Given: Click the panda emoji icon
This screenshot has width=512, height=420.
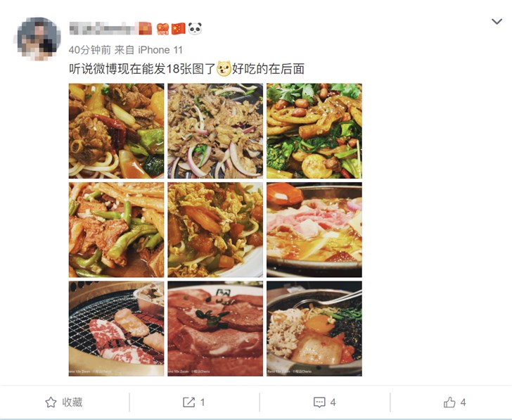Looking at the screenshot, I should [195, 29].
